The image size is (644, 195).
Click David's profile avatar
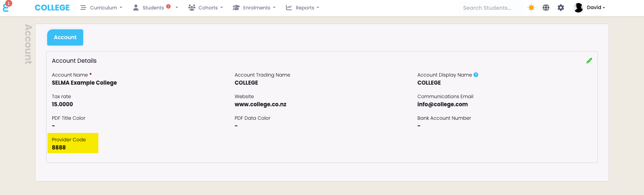pyautogui.click(x=578, y=8)
